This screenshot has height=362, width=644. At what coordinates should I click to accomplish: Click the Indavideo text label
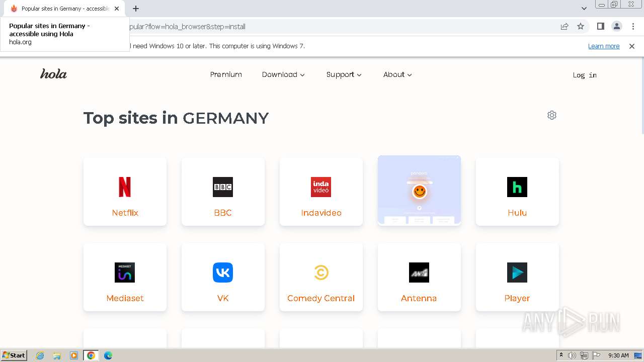coord(321,213)
